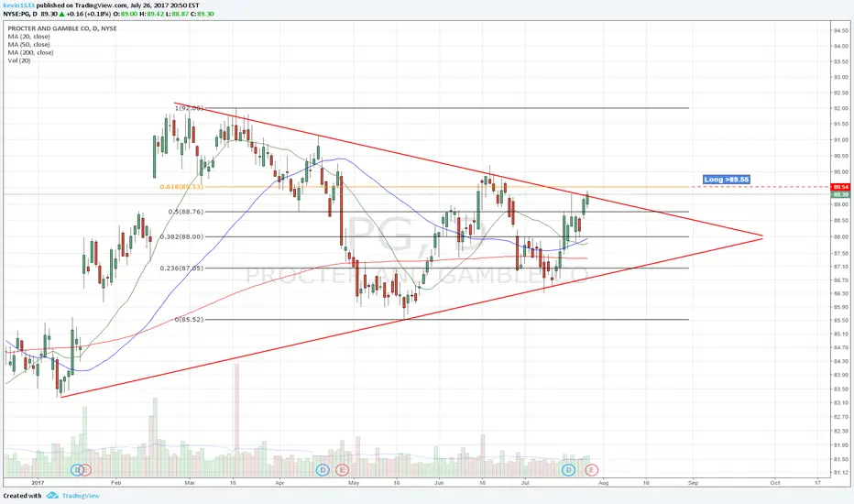The height and width of the screenshot is (504, 854).
Task: Click the late-April earnings E marker
Action: coord(342,470)
